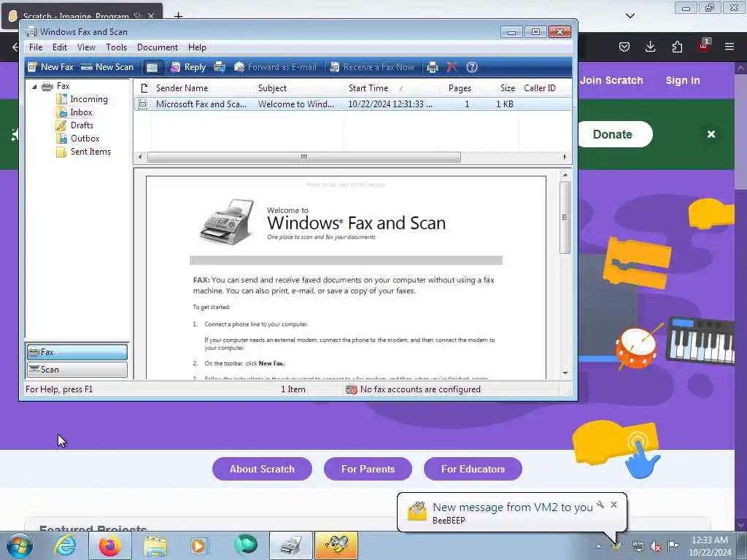The image size is (747, 560).
Task: Click the For Parents button
Action: [x=368, y=469]
